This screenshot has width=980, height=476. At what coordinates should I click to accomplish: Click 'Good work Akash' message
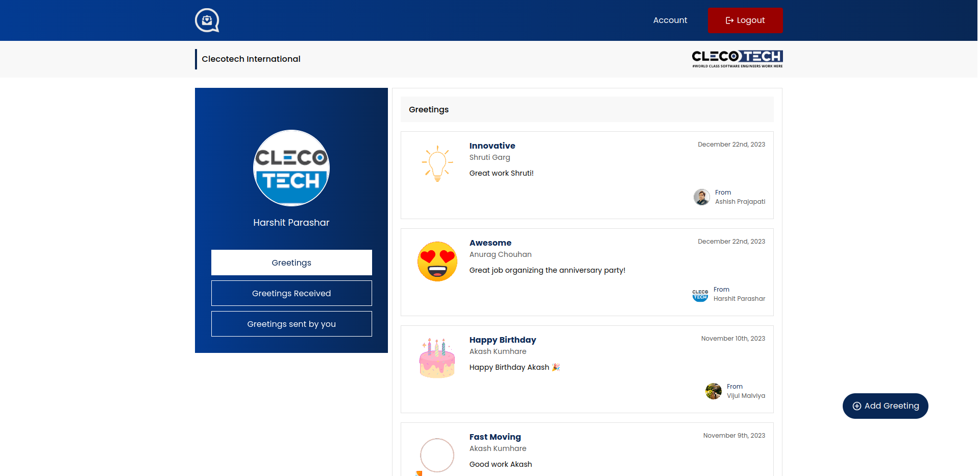[501, 464]
